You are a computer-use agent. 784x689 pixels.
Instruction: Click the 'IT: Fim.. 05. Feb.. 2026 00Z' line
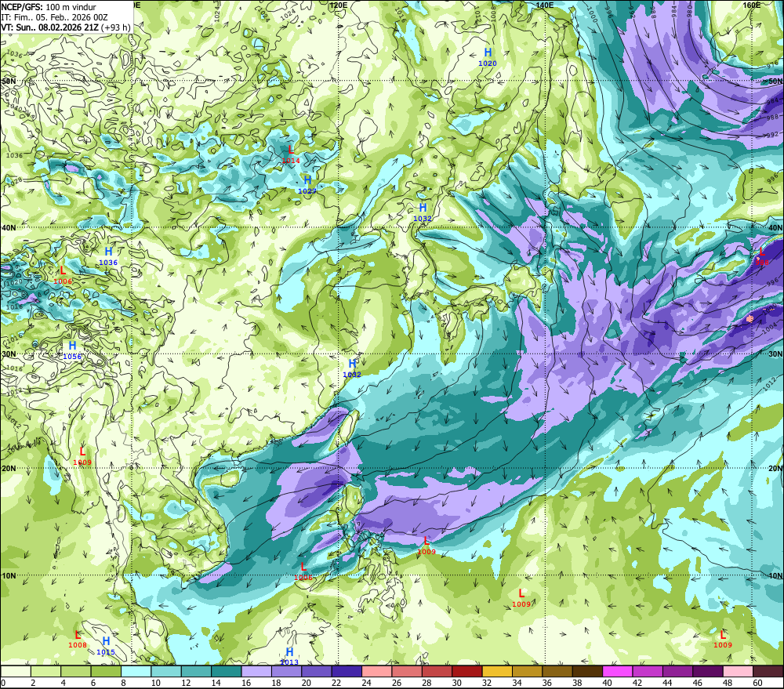tap(55, 17)
